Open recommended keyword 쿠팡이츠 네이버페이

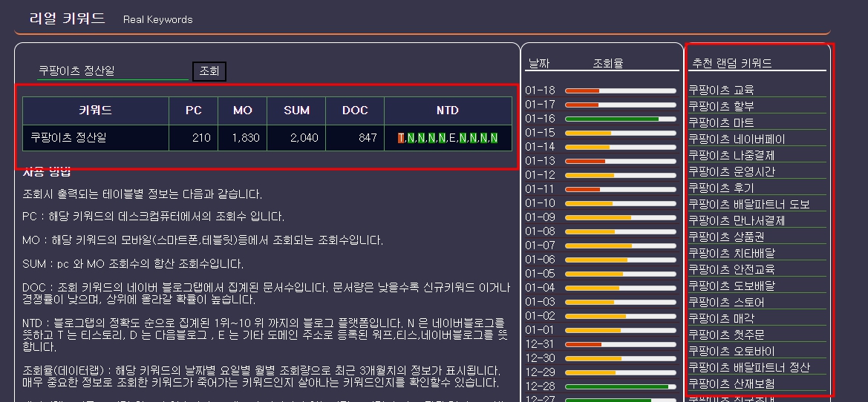[x=737, y=139]
